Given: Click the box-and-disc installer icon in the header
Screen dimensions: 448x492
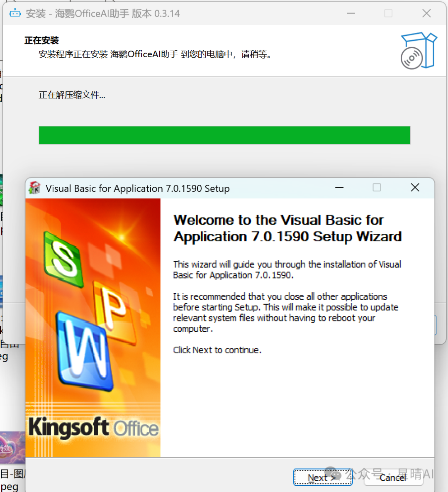Looking at the screenshot, I should pos(419,51).
